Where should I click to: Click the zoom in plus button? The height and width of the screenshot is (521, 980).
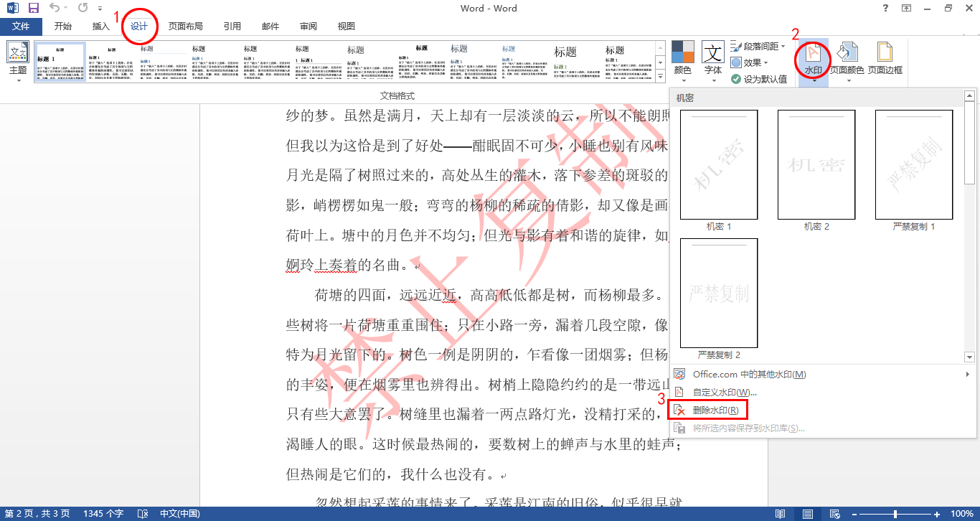[x=938, y=514]
